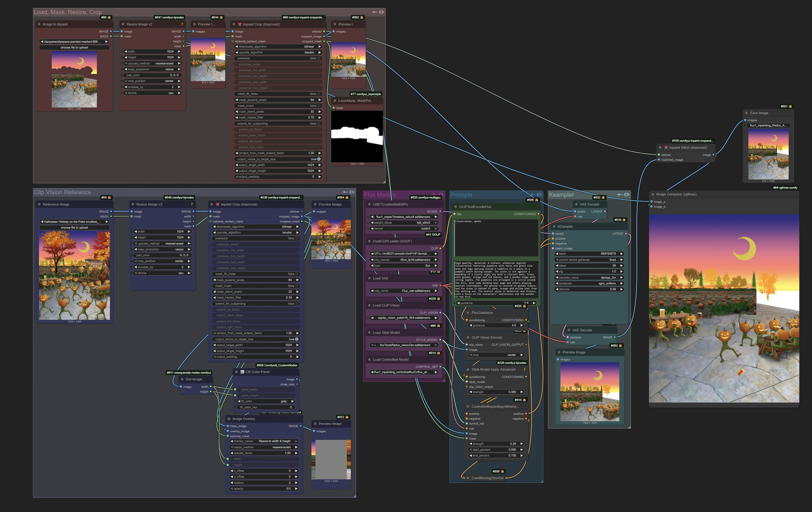Collapse the KSampler node via its title dot
The height and width of the screenshot is (512, 812).
pyautogui.click(x=554, y=226)
